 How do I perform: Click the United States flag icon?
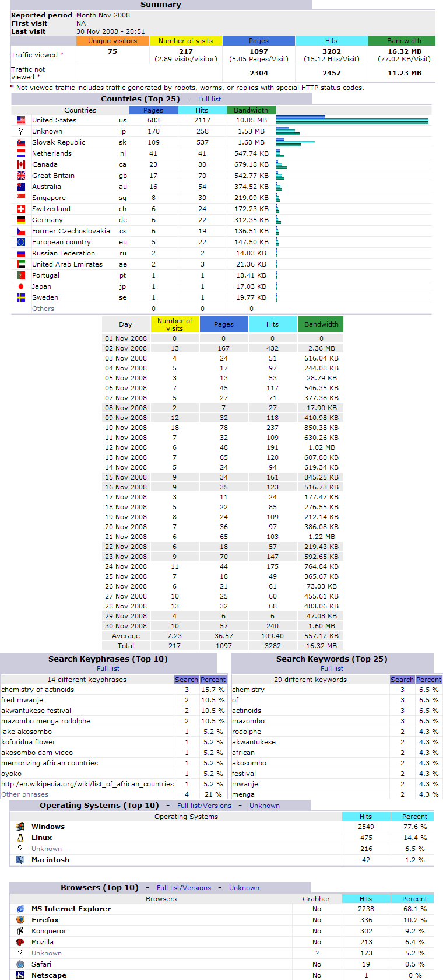[x=21, y=120]
